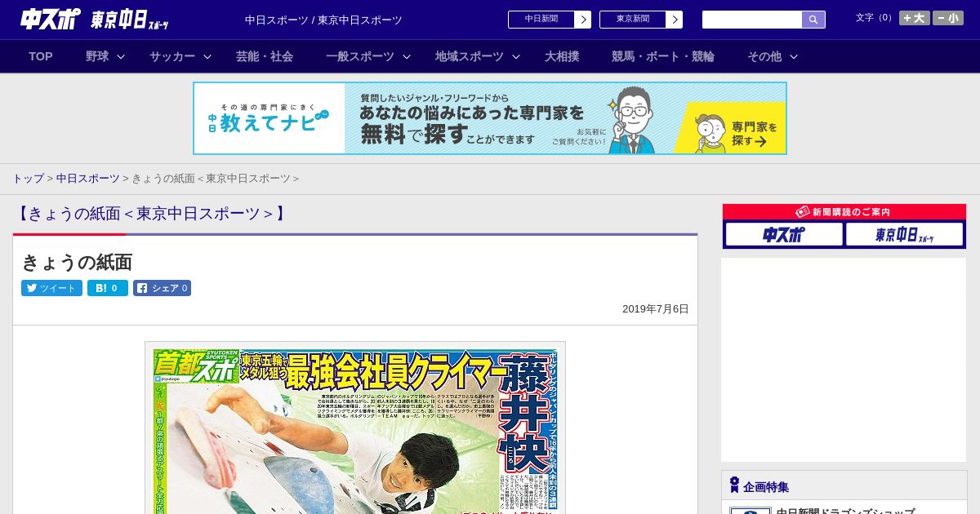Decrease text size with 小 button
This screenshot has height=514, width=980.
pyautogui.click(x=948, y=18)
